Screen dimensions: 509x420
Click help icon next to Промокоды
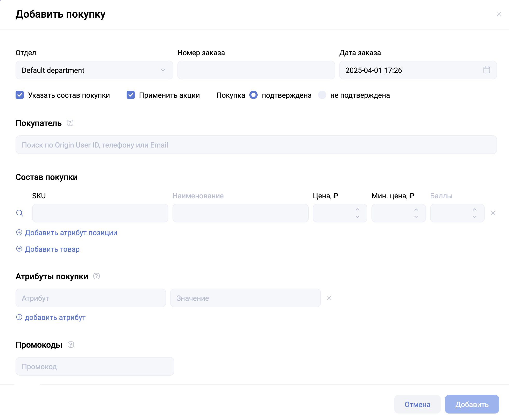71,345
